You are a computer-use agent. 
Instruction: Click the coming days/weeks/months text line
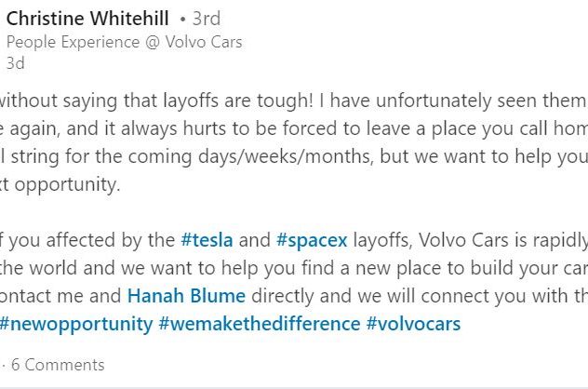coord(294,156)
